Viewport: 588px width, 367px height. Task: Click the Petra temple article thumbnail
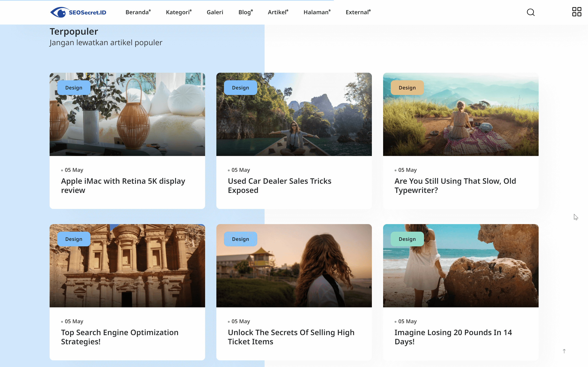(127, 266)
